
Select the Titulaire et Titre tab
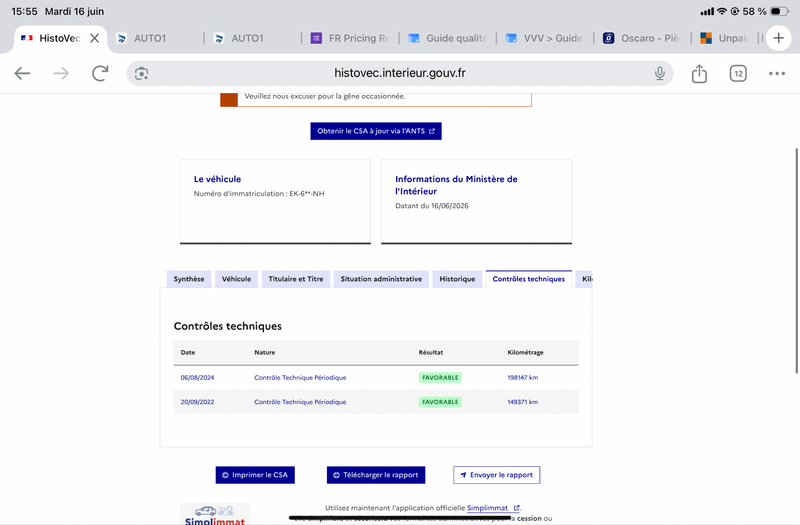[296, 279]
